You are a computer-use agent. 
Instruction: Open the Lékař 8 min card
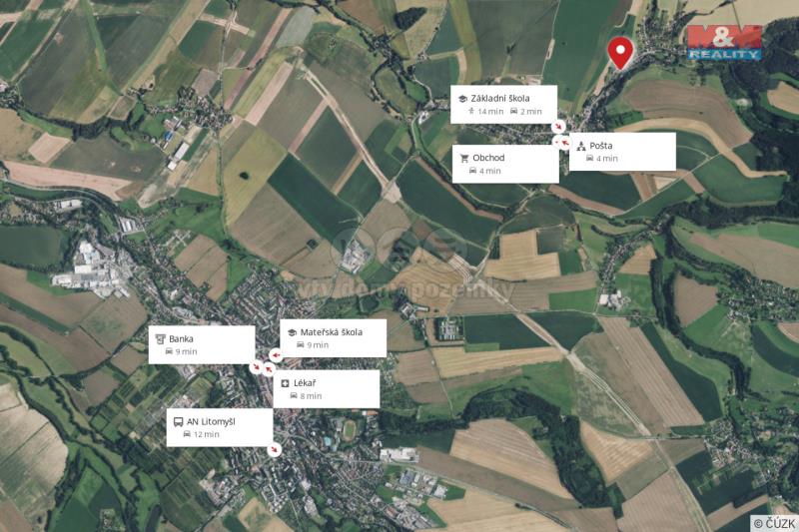point(327,389)
